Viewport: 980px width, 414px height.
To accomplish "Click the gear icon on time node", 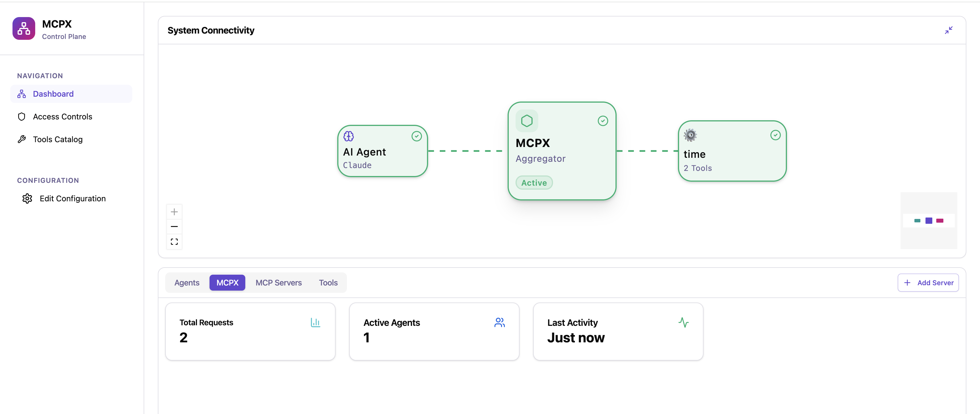I will pyautogui.click(x=690, y=135).
